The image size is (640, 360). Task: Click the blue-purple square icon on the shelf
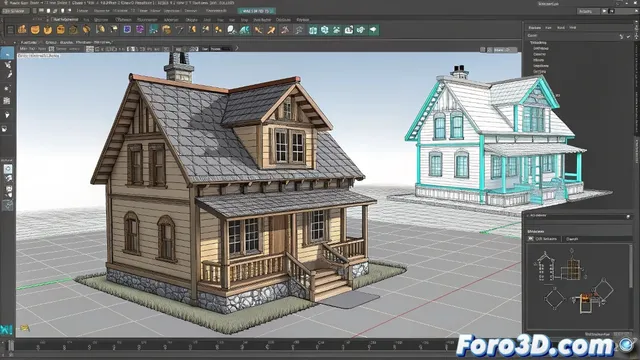point(127,29)
